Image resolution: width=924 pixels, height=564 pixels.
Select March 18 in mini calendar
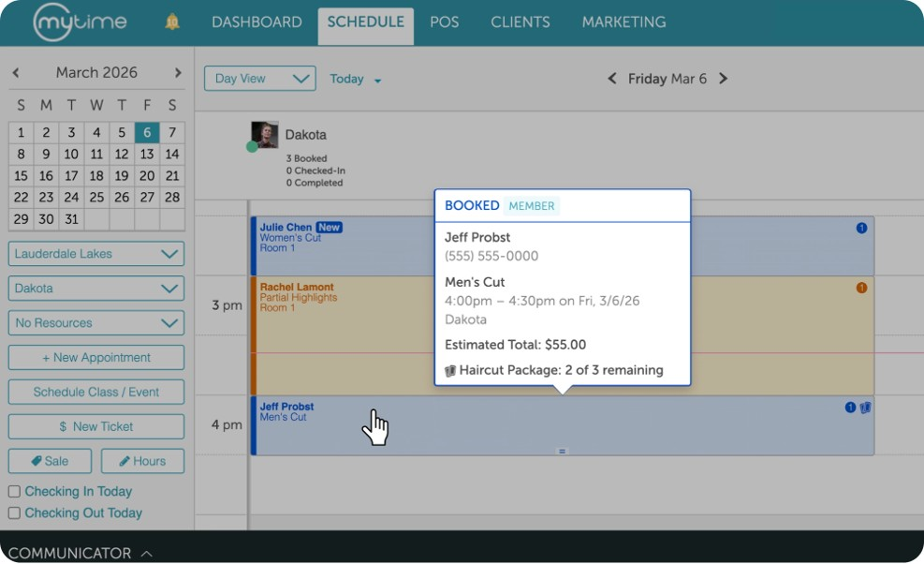pyautogui.click(x=96, y=176)
